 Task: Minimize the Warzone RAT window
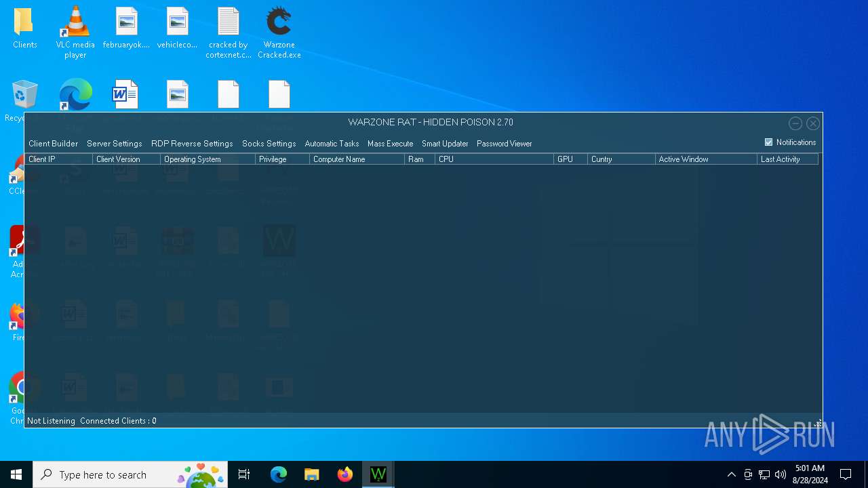click(795, 123)
